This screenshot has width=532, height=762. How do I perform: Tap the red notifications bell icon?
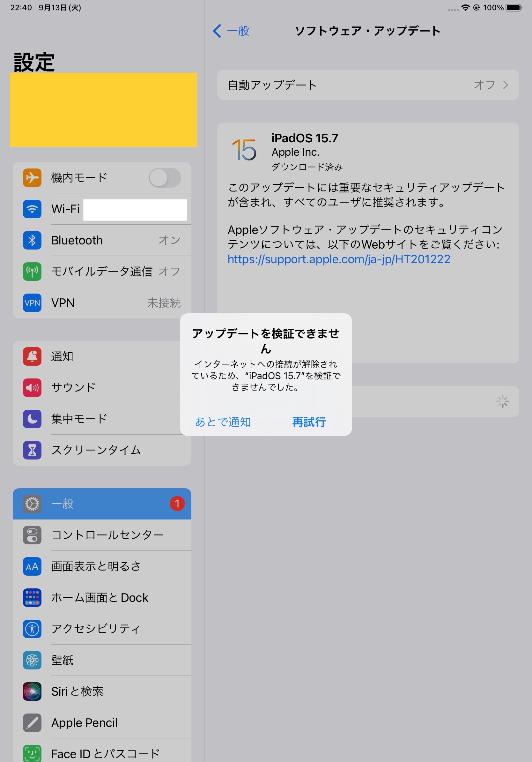(x=32, y=356)
